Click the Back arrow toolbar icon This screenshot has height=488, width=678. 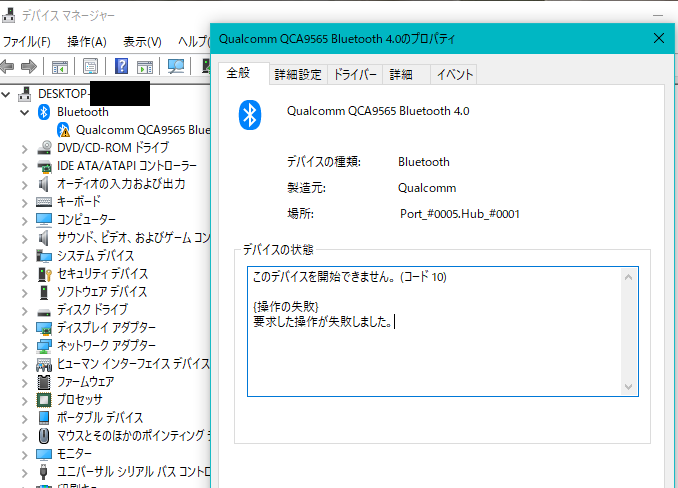click(7, 66)
